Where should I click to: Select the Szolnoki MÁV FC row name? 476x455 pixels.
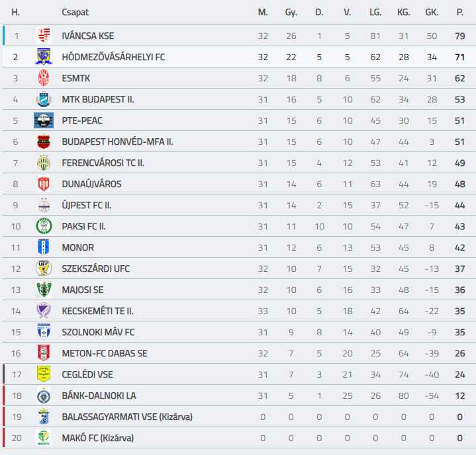tap(98, 332)
